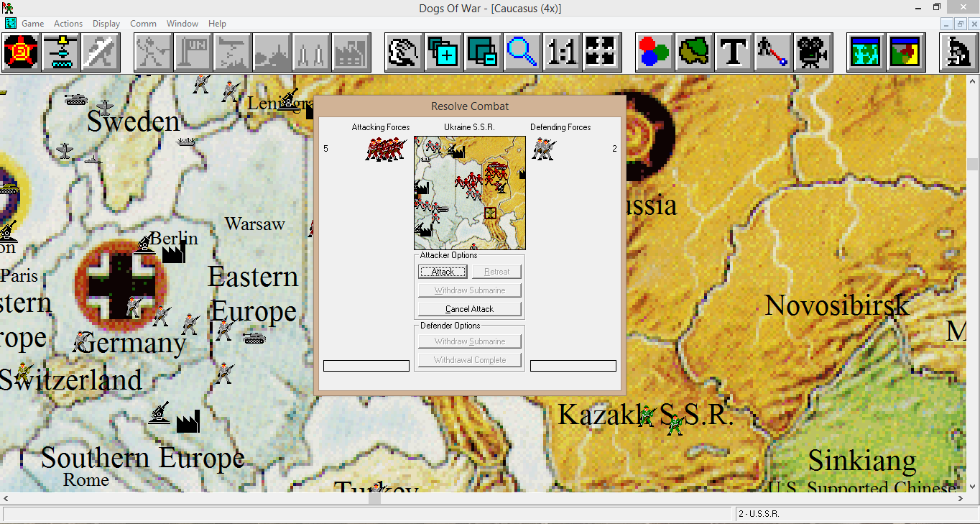This screenshot has height=524, width=980.
Task: Click the factory icon next to Berlin
Action: (x=174, y=252)
